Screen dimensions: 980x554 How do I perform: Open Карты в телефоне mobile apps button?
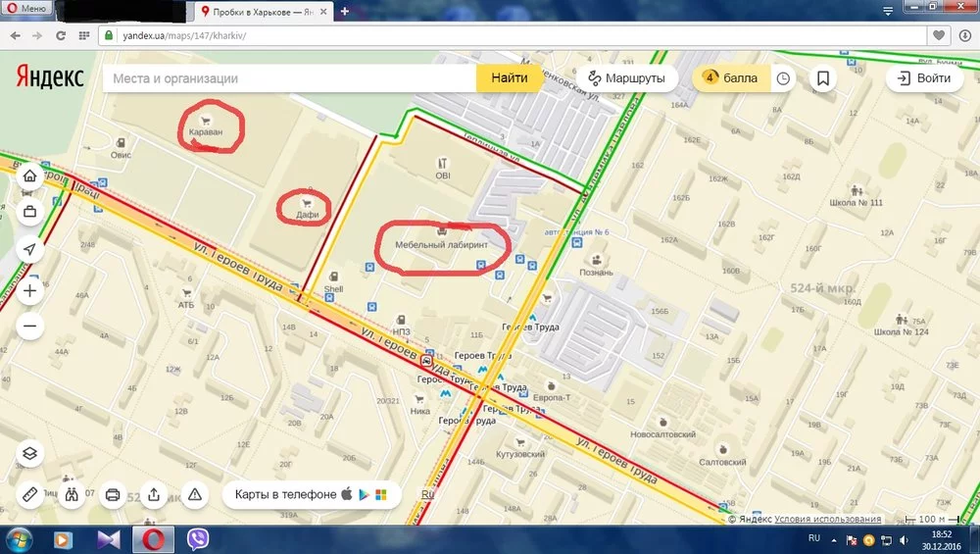point(311,494)
